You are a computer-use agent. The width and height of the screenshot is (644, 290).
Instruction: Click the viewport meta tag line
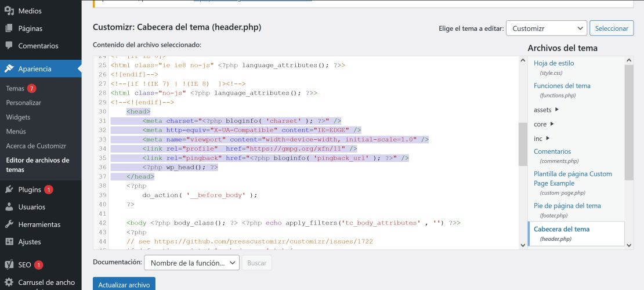point(285,139)
